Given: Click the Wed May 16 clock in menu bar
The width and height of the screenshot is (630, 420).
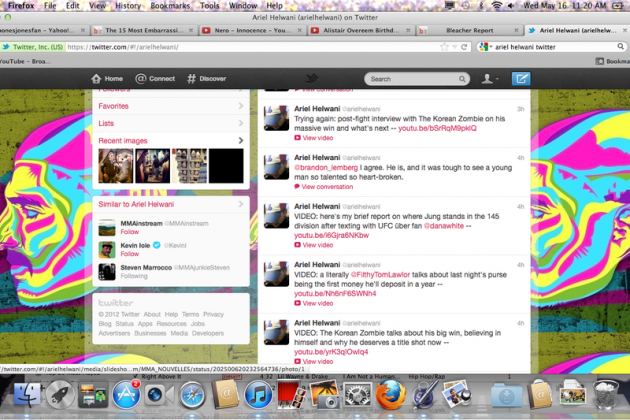Looking at the screenshot, I should (565, 6).
